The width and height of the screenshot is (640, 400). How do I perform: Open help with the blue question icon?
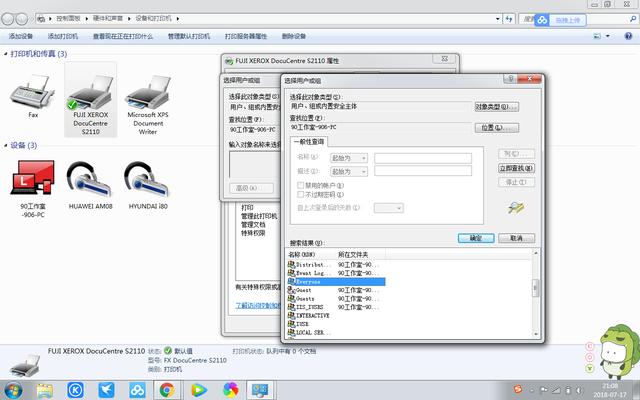pyautogui.click(x=628, y=36)
